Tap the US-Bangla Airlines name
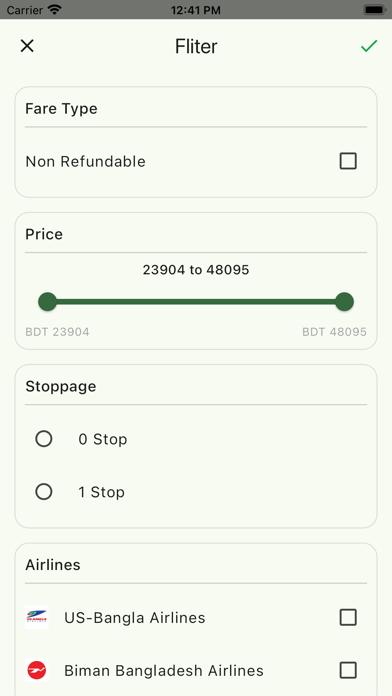The width and height of the screenshot is (392, 696). coord(135,617)
